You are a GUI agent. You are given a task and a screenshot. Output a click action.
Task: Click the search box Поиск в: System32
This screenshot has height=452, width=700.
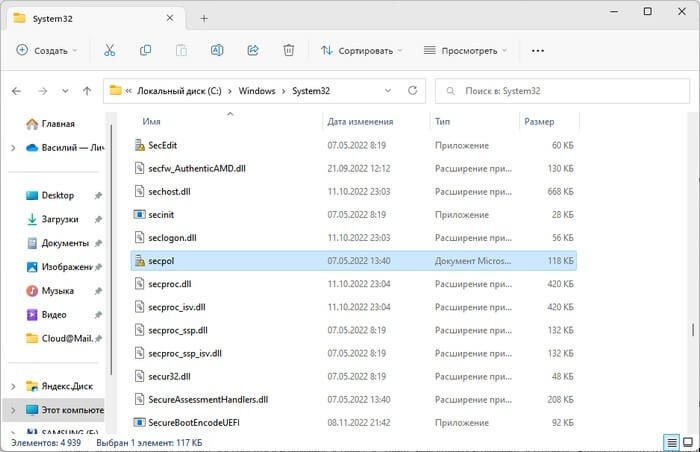coord(562,91)
